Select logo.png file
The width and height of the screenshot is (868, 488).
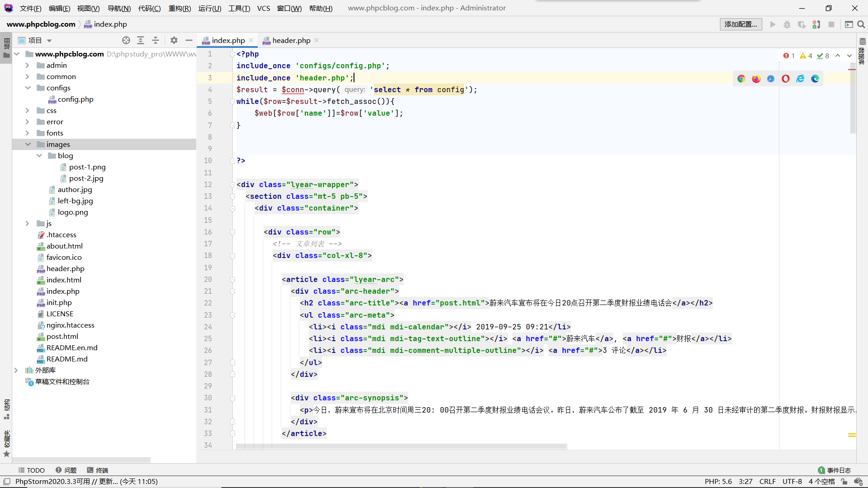tap(73, 212)
